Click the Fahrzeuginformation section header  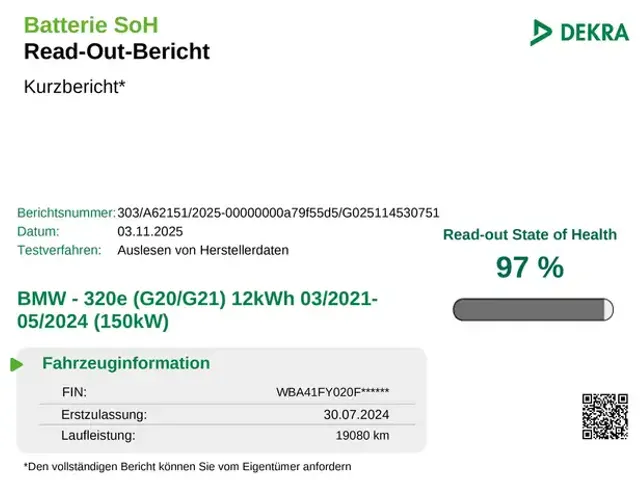(126, 363)
